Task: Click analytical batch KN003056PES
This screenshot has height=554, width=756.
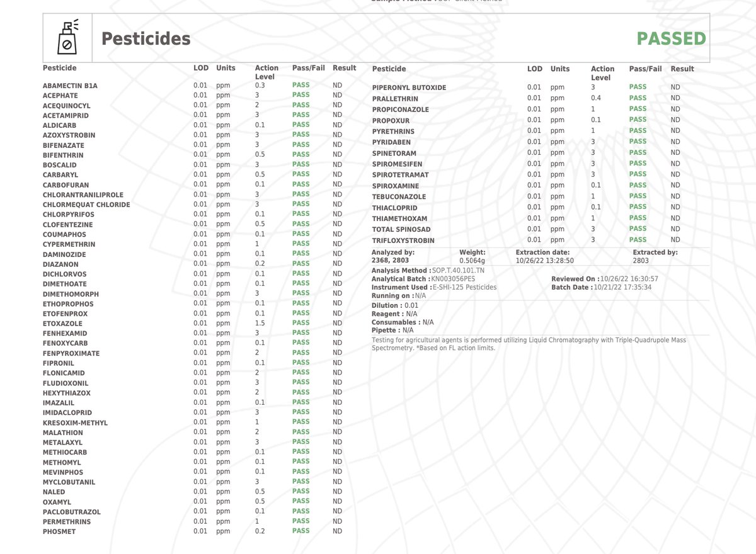Action: click(454, 279)
